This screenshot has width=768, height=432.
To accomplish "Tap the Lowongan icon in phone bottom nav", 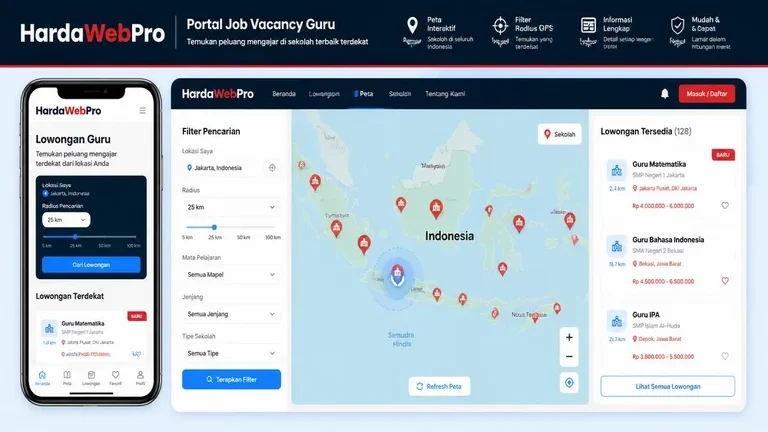I will (91, 375).
